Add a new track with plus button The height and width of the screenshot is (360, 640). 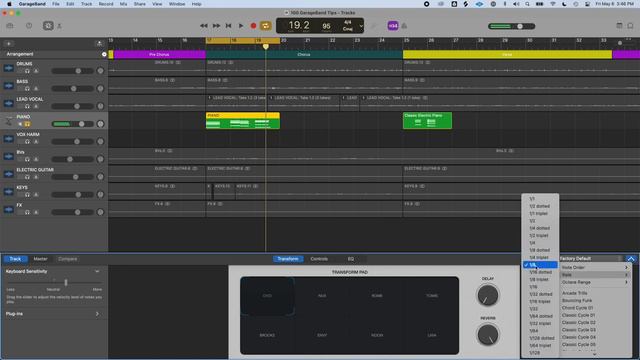click(x=9, y=43)
